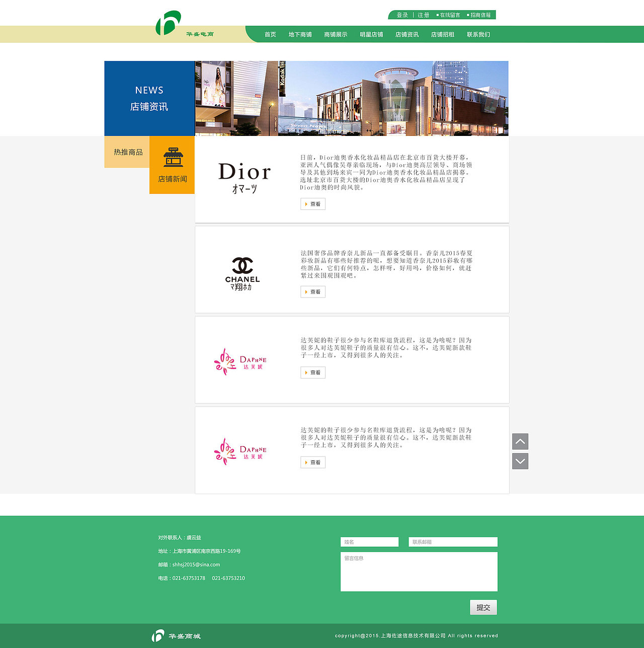Screen dimensions: 644x648
Task: Switch to 热推商品 tab
Action: [x=127, y=152]
